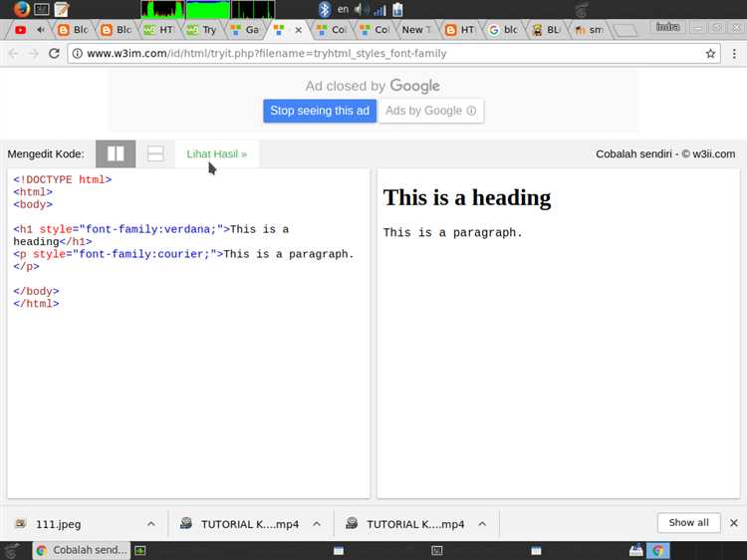Focus the URL address bar
747x560 pixels.
tap(393, 54)
